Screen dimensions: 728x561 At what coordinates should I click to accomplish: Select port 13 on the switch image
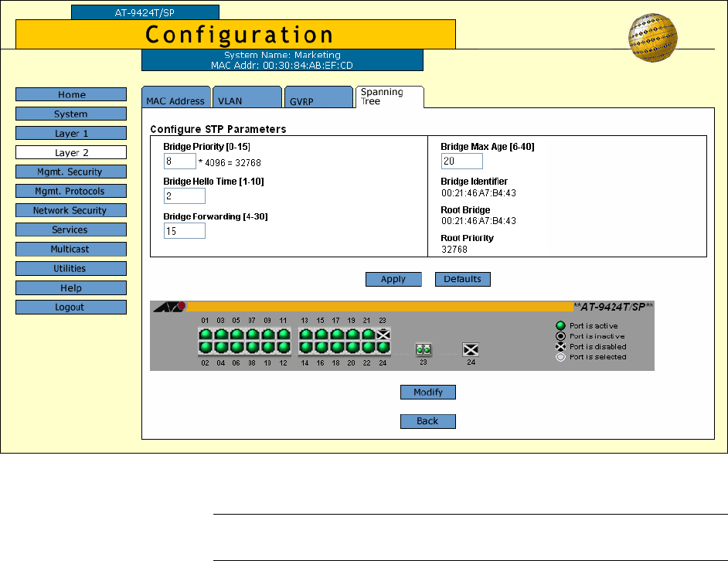[x=306, y=335]
